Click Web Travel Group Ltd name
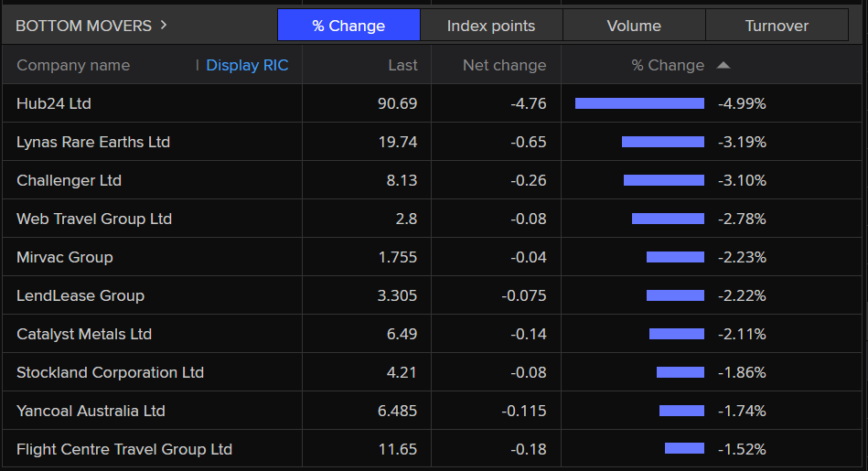Image resolution: width=868 pixels, height=471 pixels. coord(94,219)
